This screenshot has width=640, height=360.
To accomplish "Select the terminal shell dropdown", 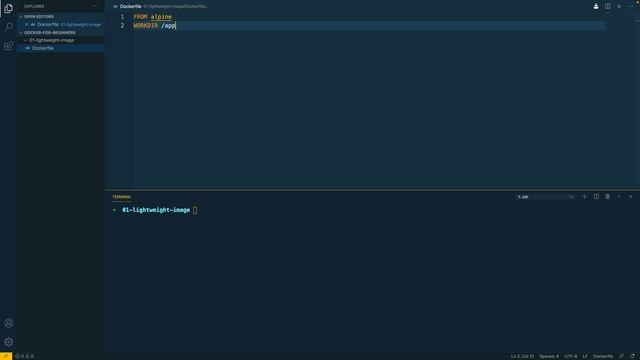I will point(545,197).
